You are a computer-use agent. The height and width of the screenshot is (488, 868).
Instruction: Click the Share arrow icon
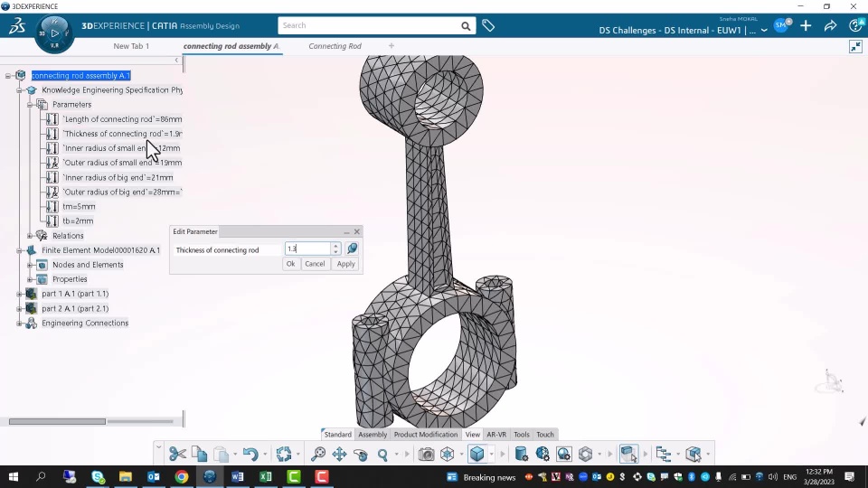point(830,25)
